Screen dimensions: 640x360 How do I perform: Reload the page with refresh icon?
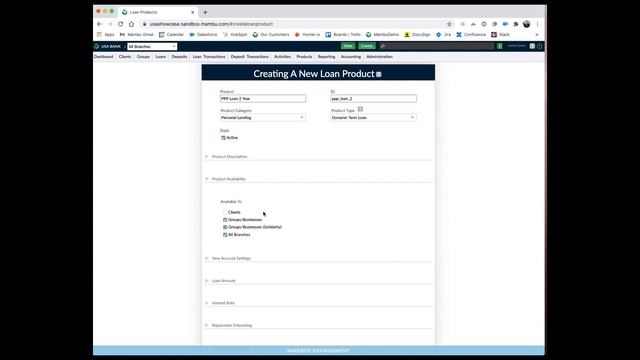pos(120,24)
